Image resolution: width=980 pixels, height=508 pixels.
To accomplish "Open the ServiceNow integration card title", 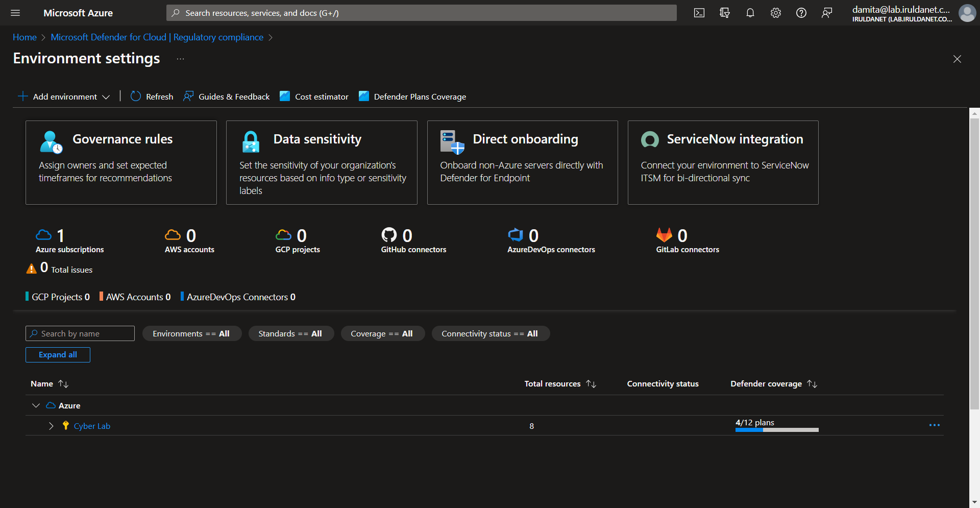I will pos(735,139).
